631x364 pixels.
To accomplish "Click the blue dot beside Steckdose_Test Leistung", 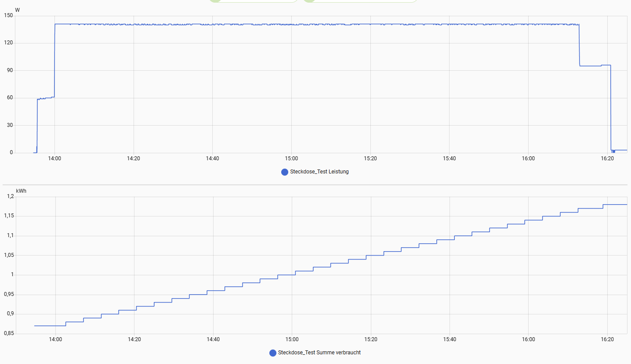I will point(285,172).
